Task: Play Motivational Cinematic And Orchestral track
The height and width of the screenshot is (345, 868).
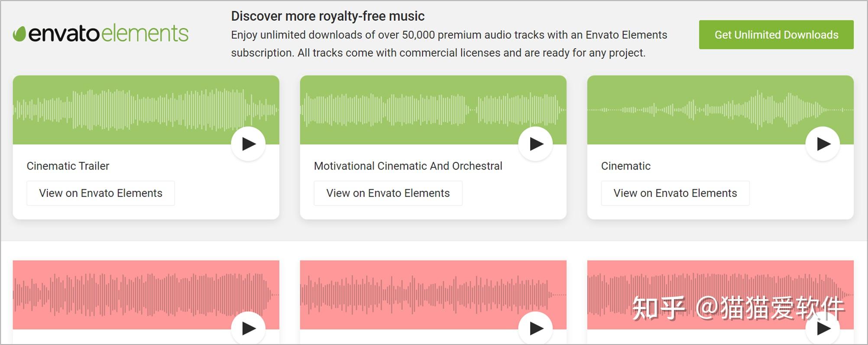Action: pyautogui.click(x=536, y=144)
